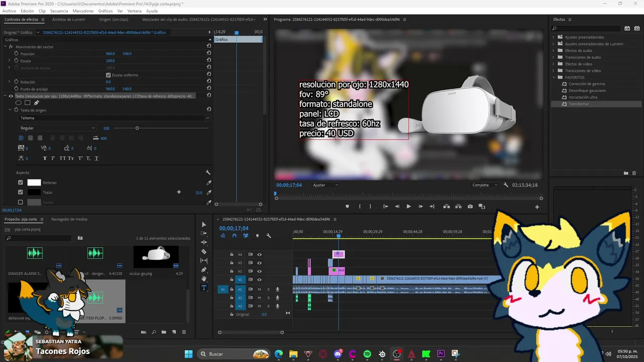The image size is (644, 362).
Task: Click the Trazo black color swatch
Action: 34,193
